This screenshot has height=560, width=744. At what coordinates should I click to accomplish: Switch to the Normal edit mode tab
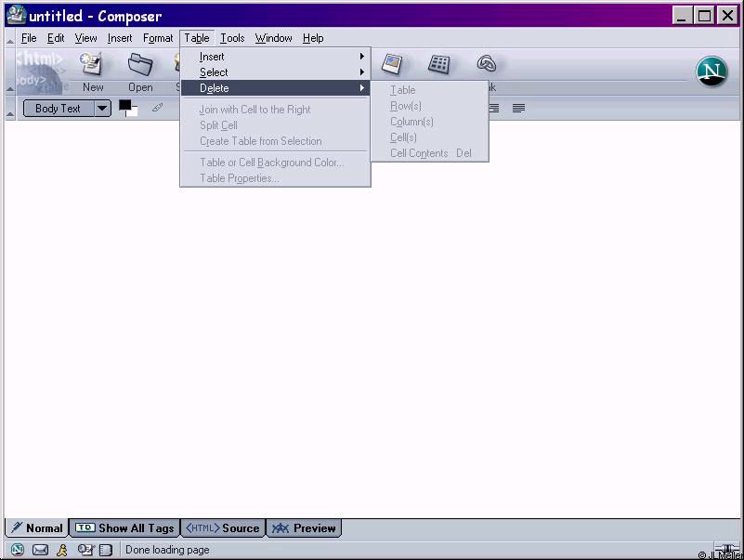coord(37,527)
